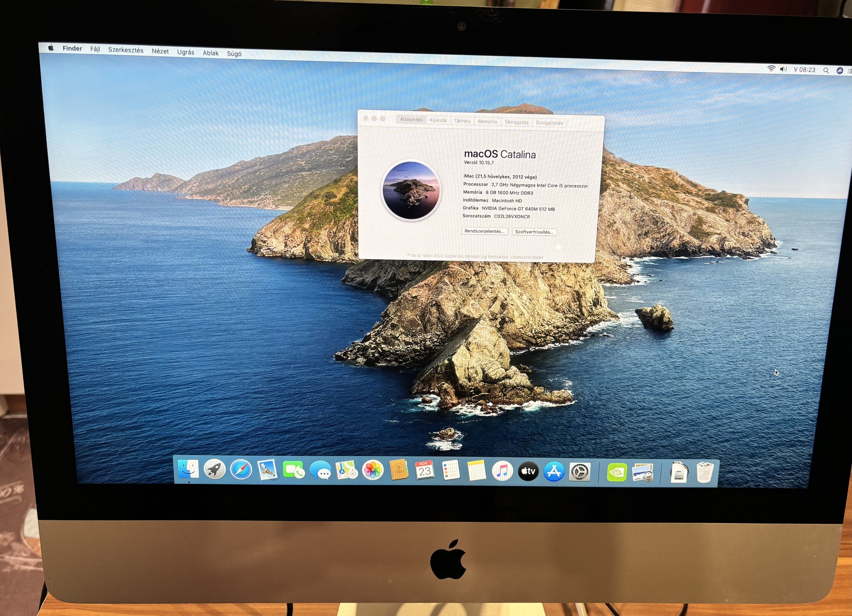
Task: Launch Music from the Dock
Action: tap(502, 471)
